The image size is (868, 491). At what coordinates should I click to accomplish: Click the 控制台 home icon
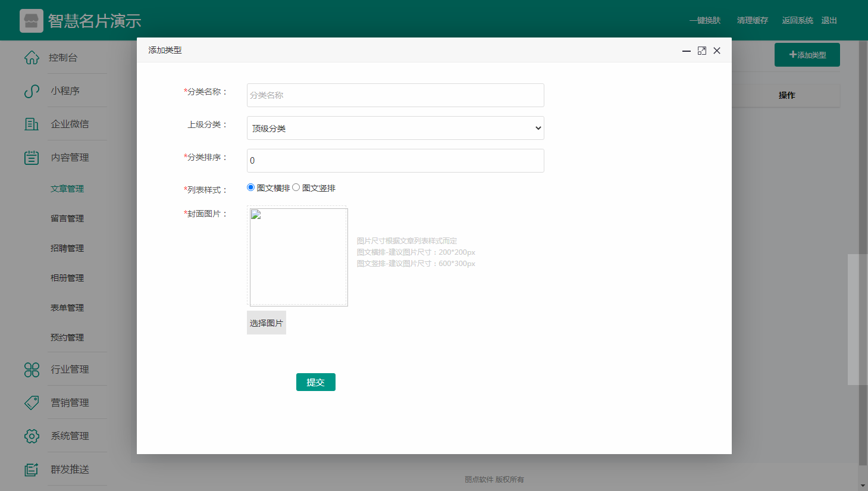[x=32, y=58]
